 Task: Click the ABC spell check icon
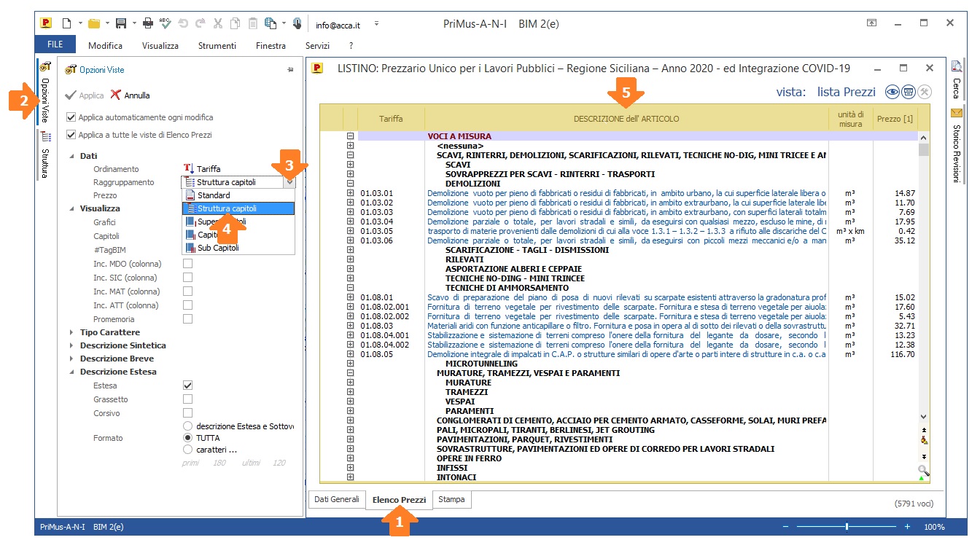coord(166,23)
